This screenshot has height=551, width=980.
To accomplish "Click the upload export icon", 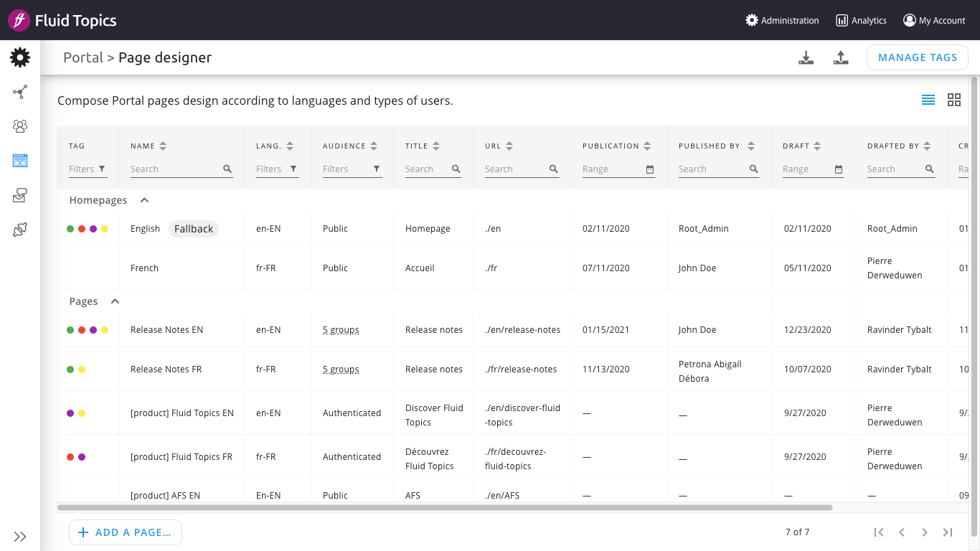I will coord(841,58).
